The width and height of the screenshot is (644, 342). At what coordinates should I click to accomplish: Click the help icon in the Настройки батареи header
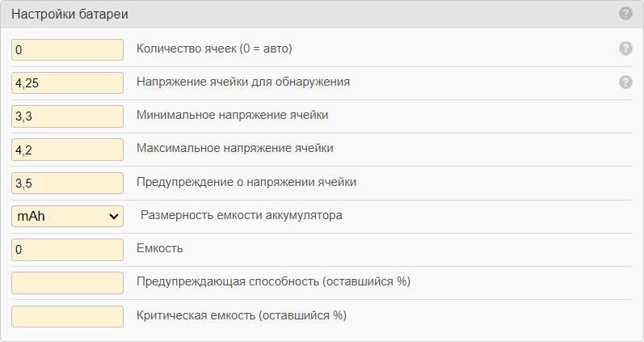tap(625, 14)
